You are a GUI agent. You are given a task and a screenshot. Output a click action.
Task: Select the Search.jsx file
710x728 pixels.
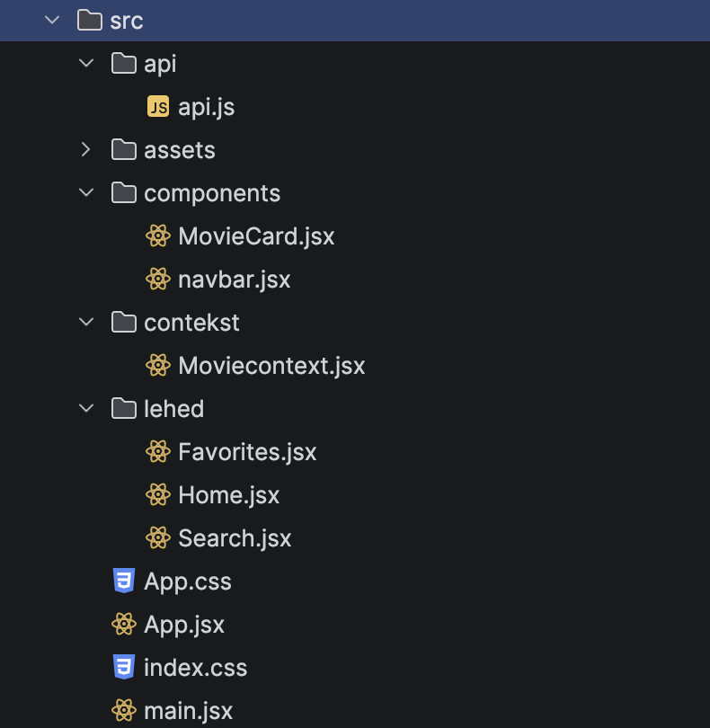[235, 538]
